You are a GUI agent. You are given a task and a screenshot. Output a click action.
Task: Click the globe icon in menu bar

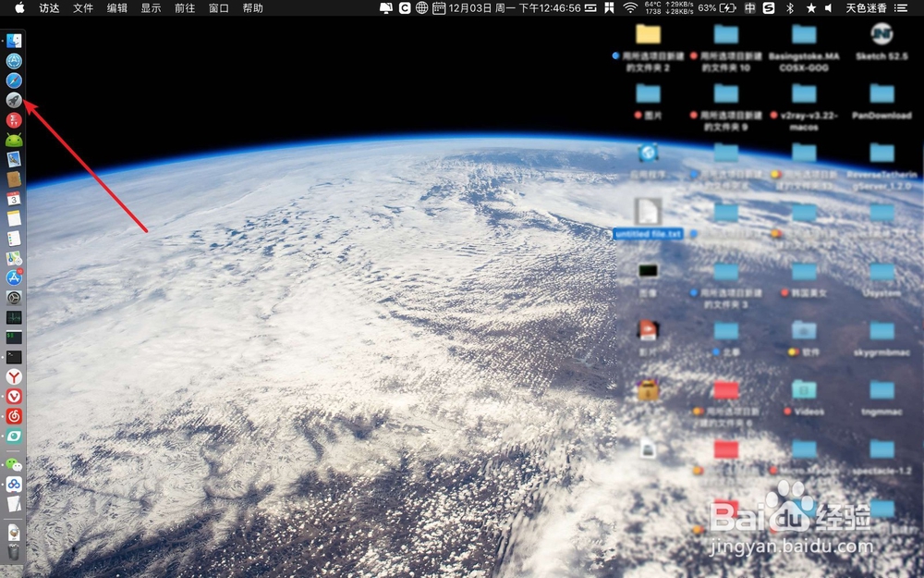tap(421, 7)
